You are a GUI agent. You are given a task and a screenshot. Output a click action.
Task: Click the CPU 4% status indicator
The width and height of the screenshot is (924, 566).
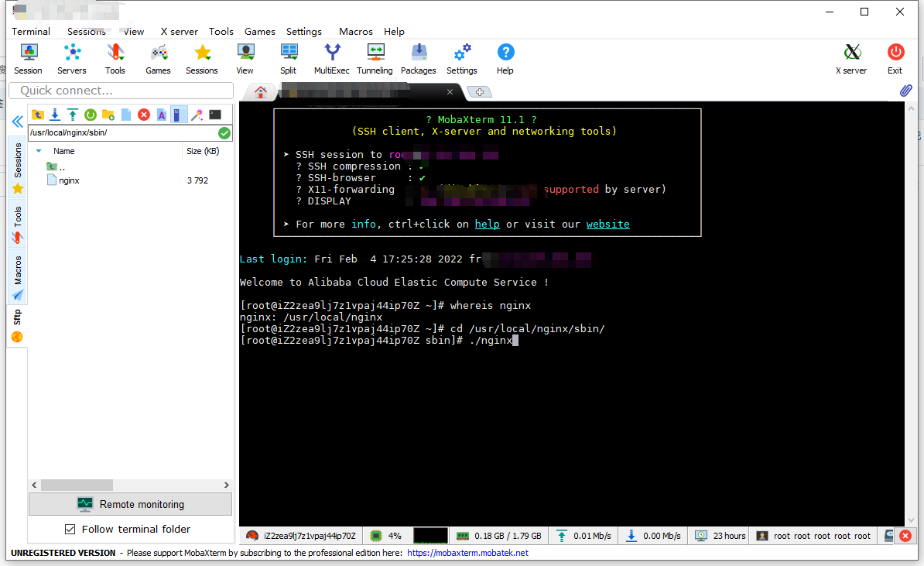386,536
